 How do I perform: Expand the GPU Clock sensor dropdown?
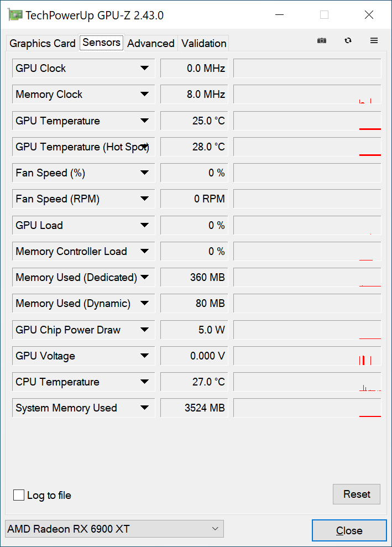(x=144, y=69)
